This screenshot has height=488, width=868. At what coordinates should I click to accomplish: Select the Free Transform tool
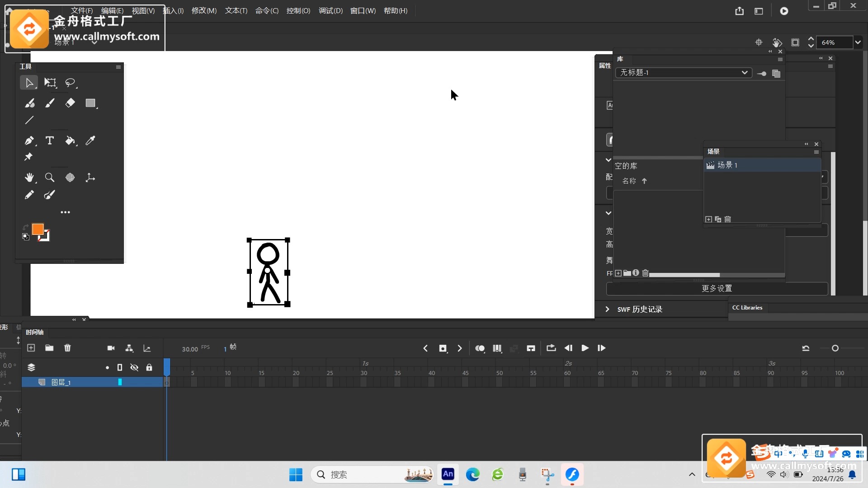tap(50, 83)
